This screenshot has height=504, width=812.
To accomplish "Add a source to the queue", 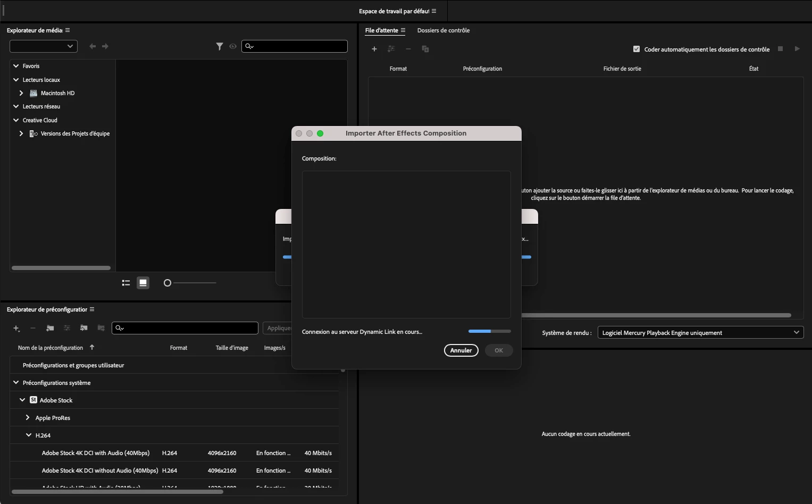I will click(x=374, y=49).
